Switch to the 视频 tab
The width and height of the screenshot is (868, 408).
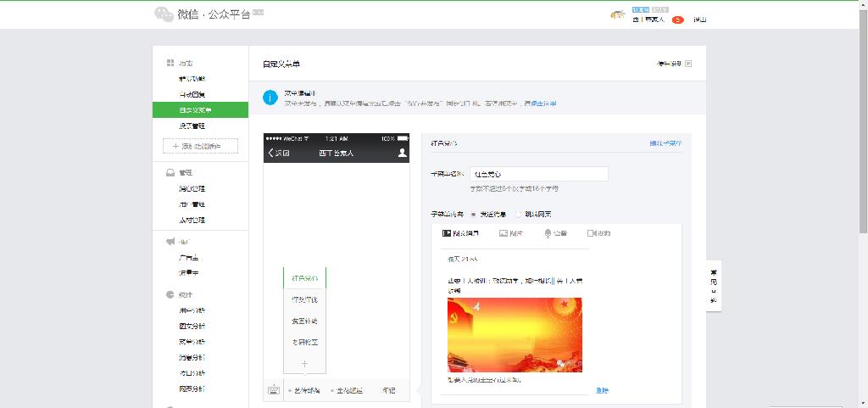(598, 232)
